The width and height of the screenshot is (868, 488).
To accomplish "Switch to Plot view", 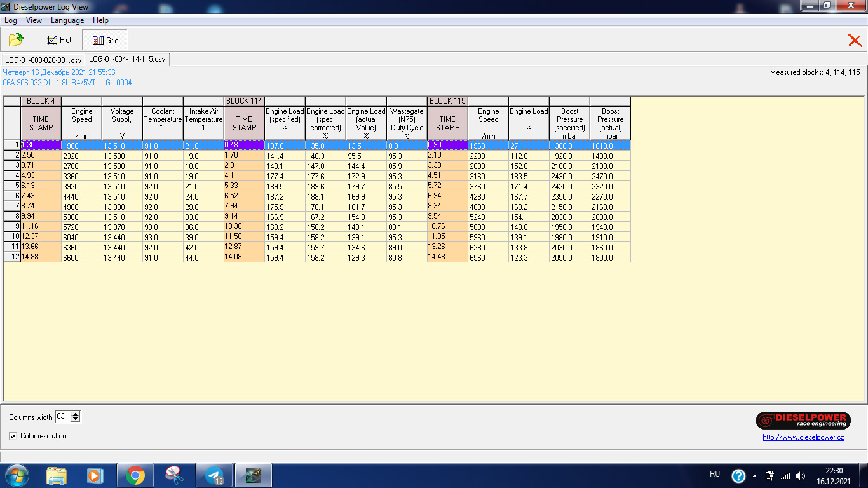I will (59, 40).
